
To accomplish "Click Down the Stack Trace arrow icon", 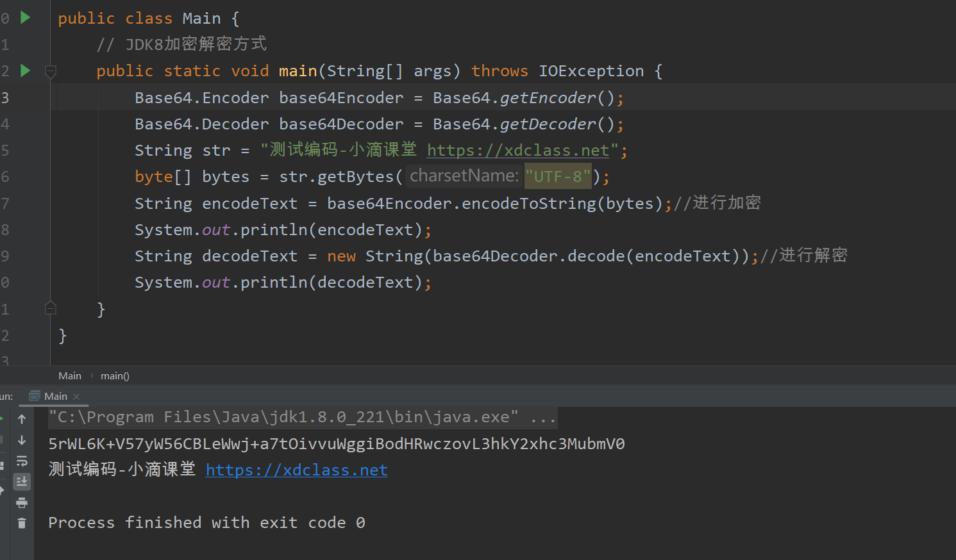I will pos(22,440).
